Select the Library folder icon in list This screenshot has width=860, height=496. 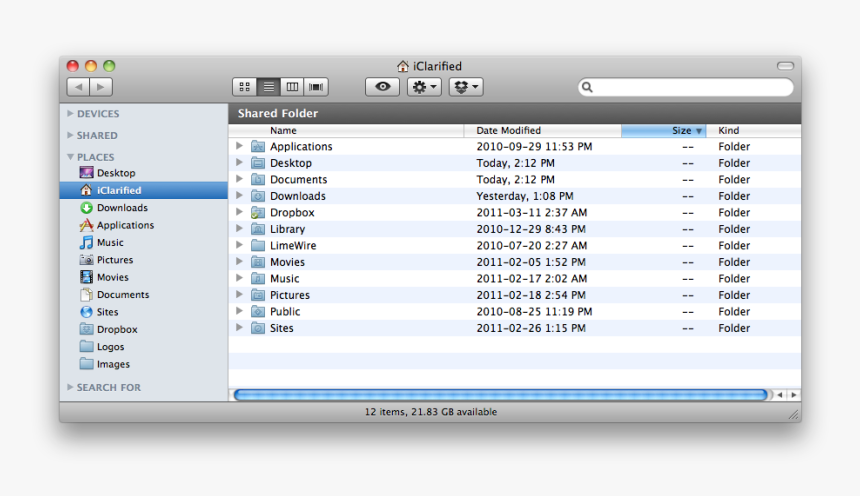point(258,229)
